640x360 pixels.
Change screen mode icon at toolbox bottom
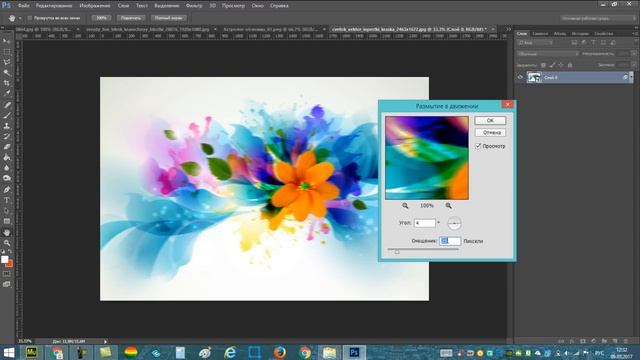[7, 284]
